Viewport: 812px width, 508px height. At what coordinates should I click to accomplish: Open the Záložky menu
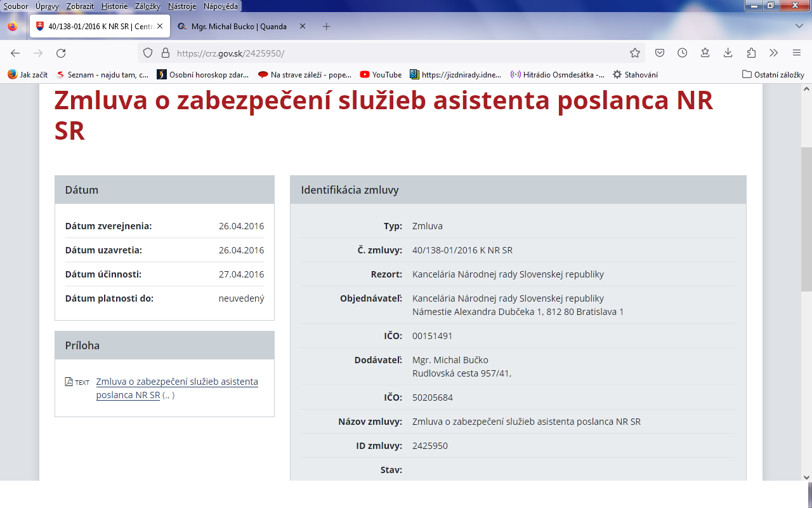click(147, 6)
